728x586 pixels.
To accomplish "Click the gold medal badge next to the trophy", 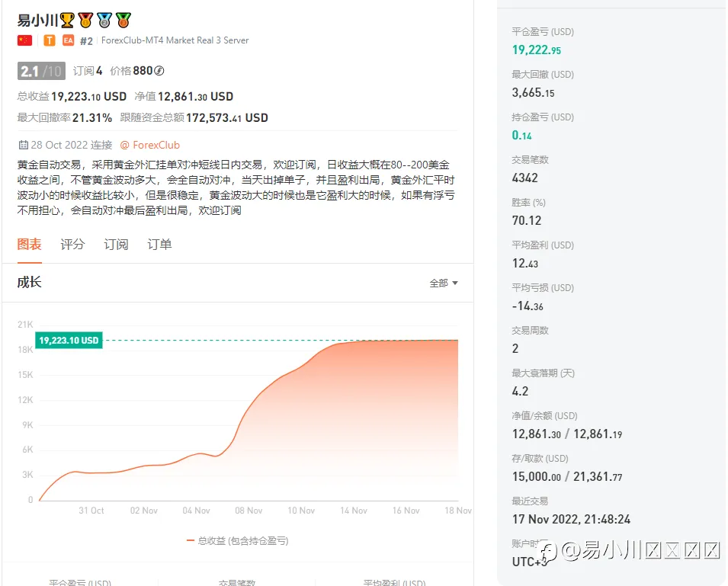I will 85,20.
